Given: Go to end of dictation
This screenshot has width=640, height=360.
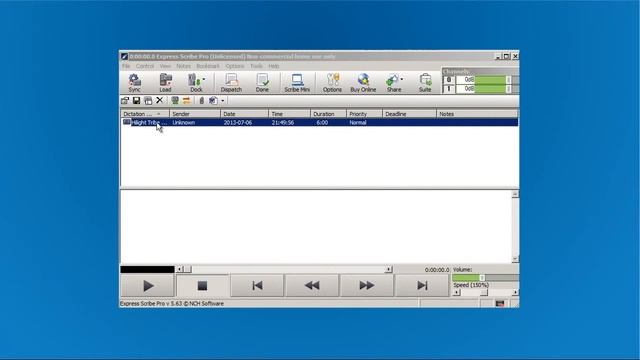Looking at the screenshot, I should [x=422, y=286].
